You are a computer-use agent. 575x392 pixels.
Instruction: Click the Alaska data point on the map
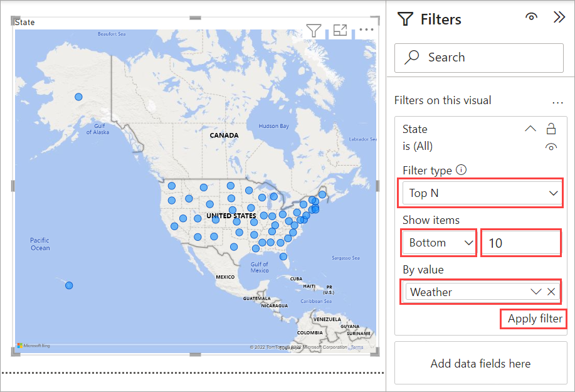coord(78,97)
